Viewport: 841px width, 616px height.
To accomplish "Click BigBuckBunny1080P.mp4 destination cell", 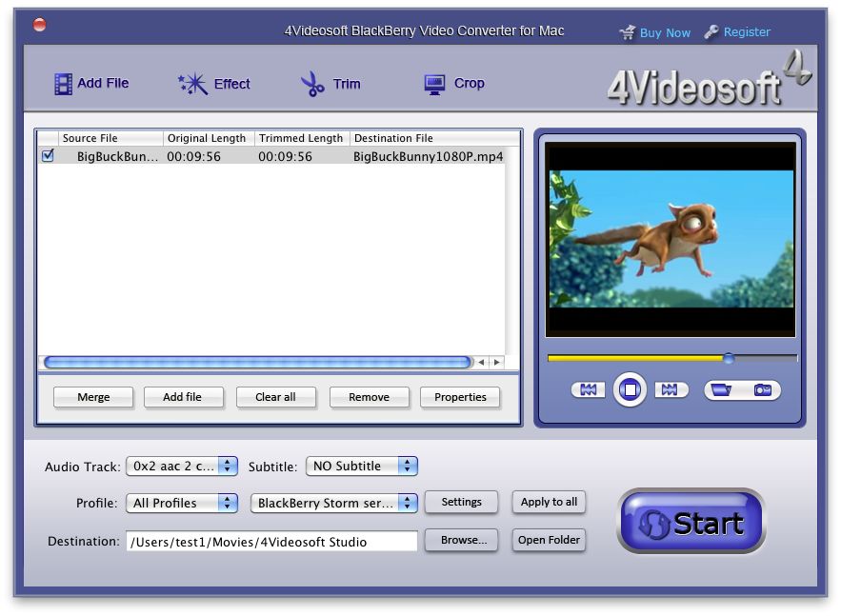I will 428,156.
